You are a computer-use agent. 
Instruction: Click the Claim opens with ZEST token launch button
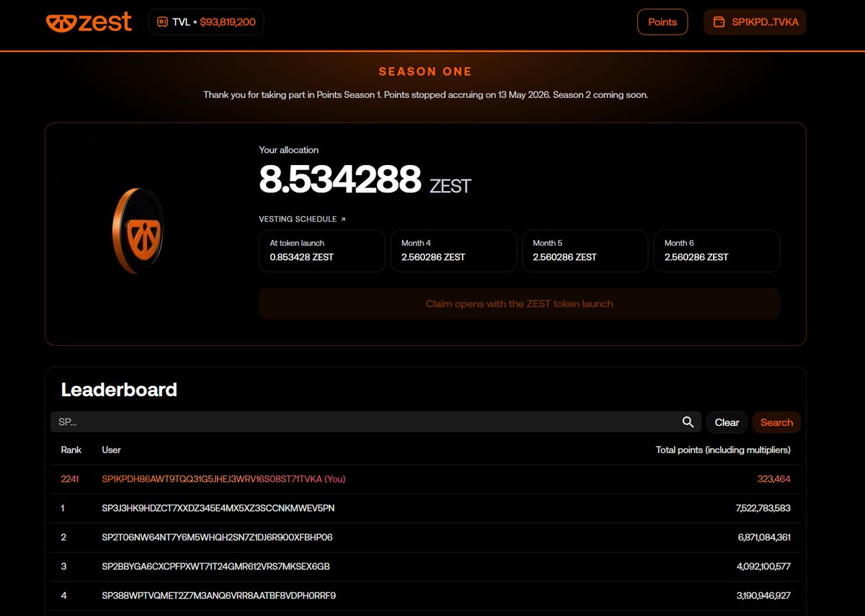pos(519,303)
